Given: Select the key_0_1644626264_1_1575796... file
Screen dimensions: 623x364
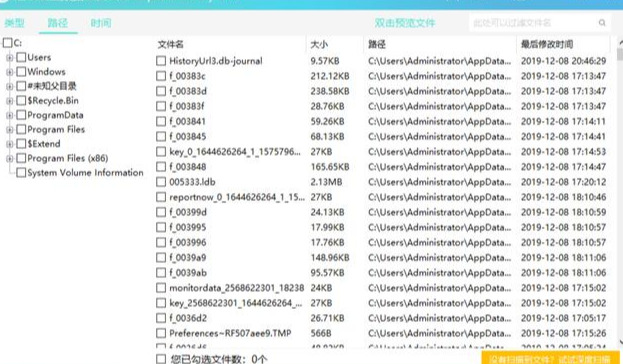Looking at the screenshot, I should coord(235,151).
